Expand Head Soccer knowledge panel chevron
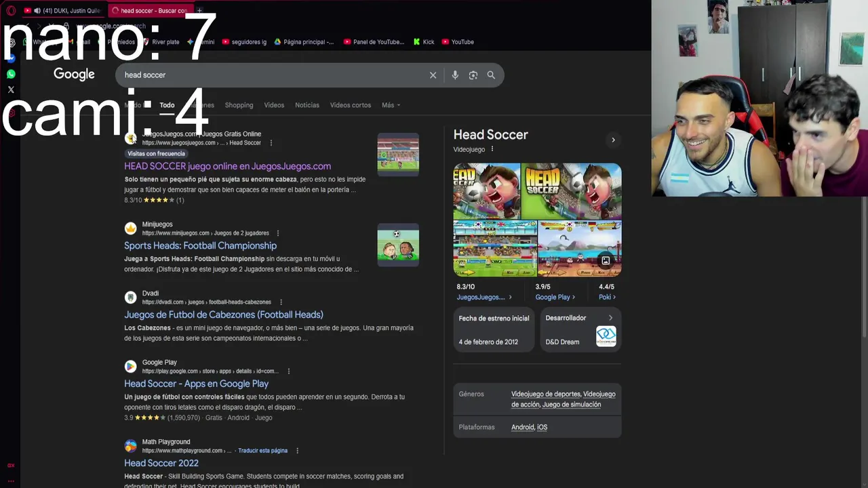Screen dimensions: 868x488 (613, 140)
